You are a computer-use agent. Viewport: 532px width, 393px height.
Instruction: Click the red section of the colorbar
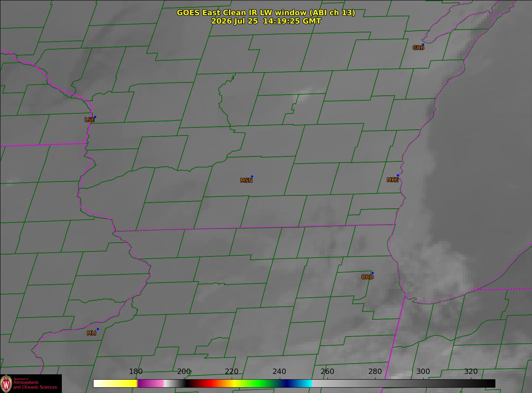point(208,383)
